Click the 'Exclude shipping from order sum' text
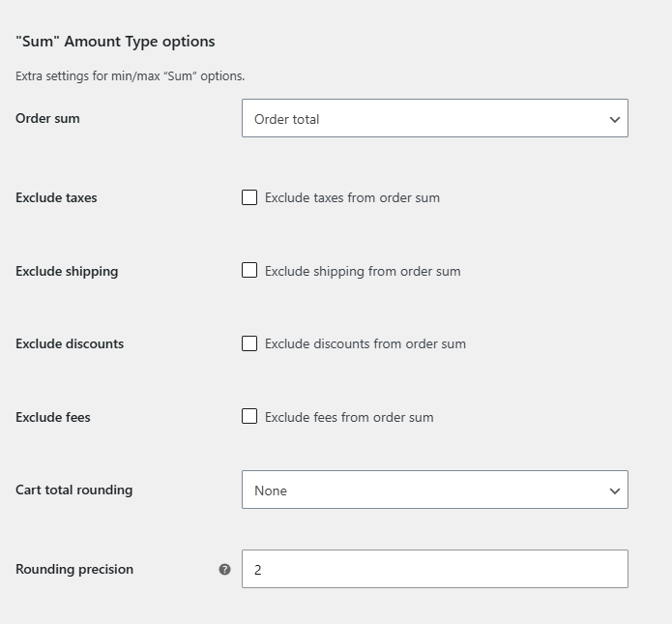The height and width of the screenshot is (624, 672). pyautogui.click(x=363, y=272)
